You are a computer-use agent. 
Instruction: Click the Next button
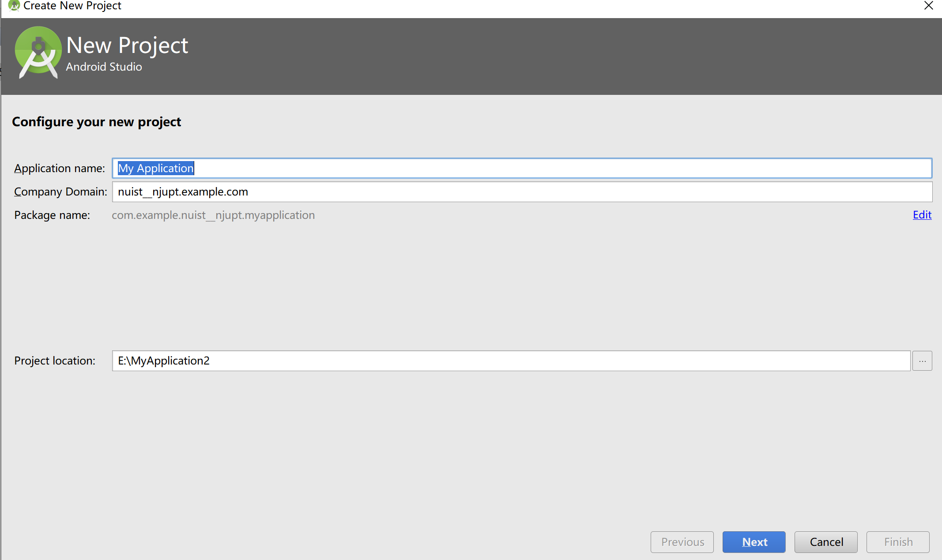pos(754,542)
